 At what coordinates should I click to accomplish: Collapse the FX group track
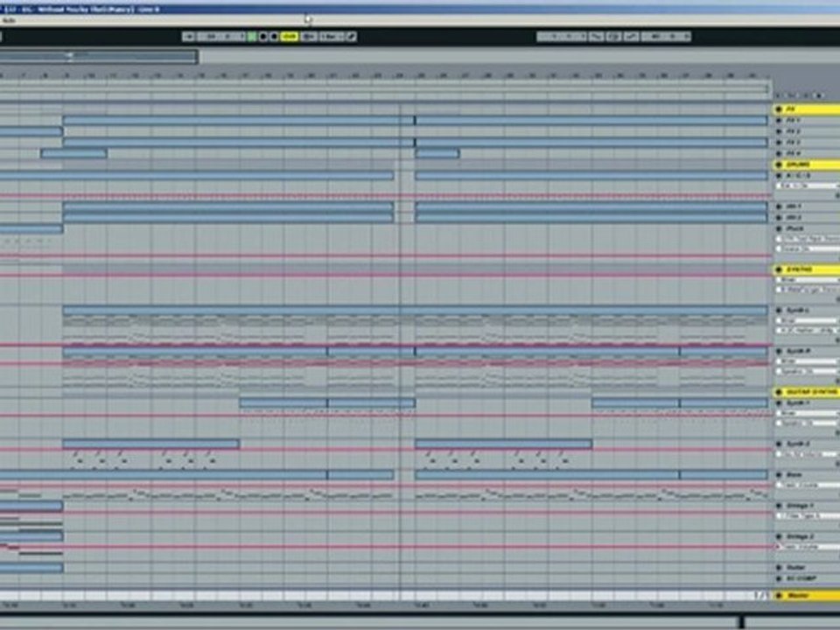[779, 109]
